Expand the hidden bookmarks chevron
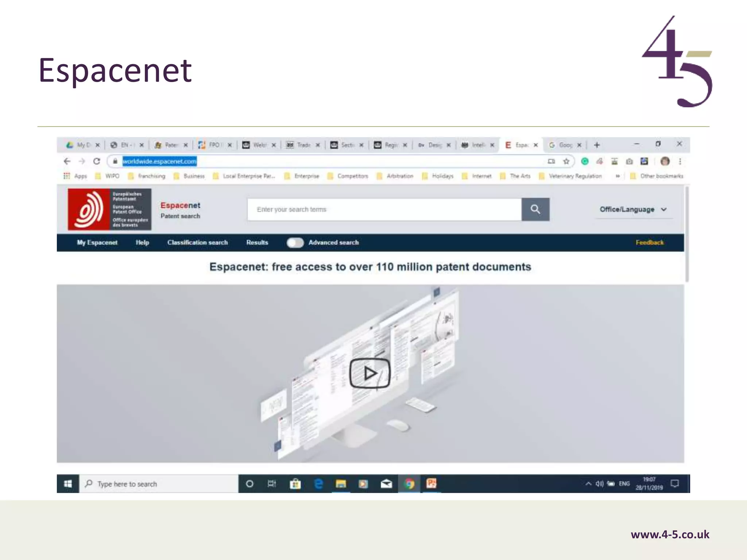This screenshot has height=560, width=747. [618, 176]
